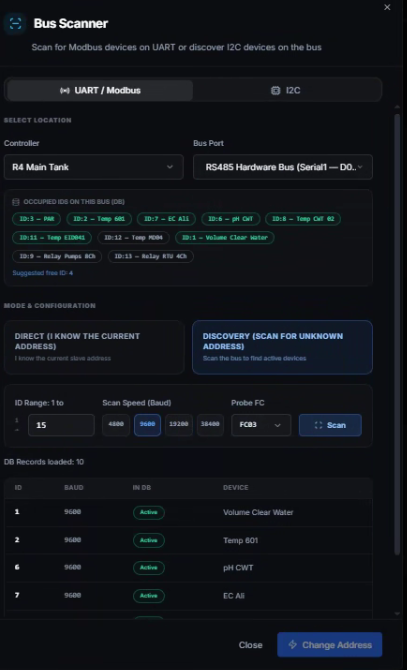Select 38400 baud scan speed
407x670 pixels.
[x=210, y=424]
